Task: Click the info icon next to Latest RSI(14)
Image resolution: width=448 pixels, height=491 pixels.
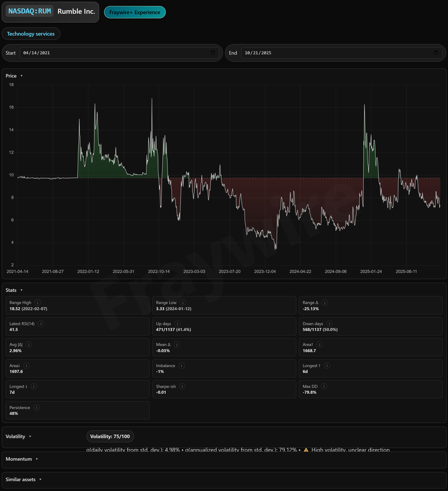Action: (41, 324)
